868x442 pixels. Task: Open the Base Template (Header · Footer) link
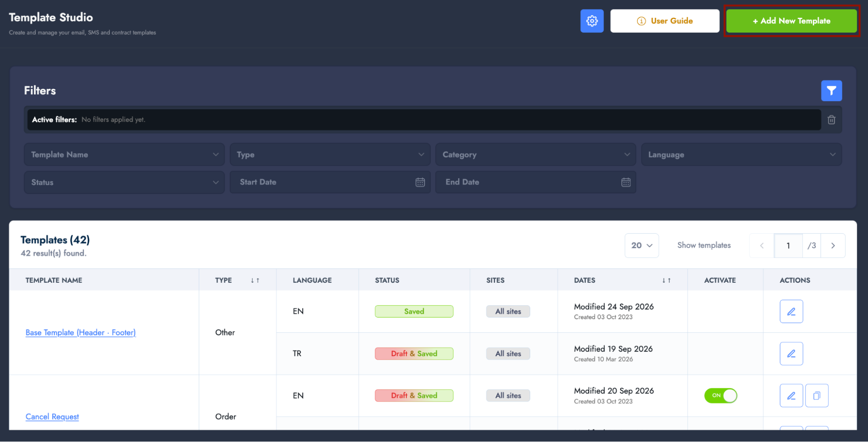(x=81, y=333)
